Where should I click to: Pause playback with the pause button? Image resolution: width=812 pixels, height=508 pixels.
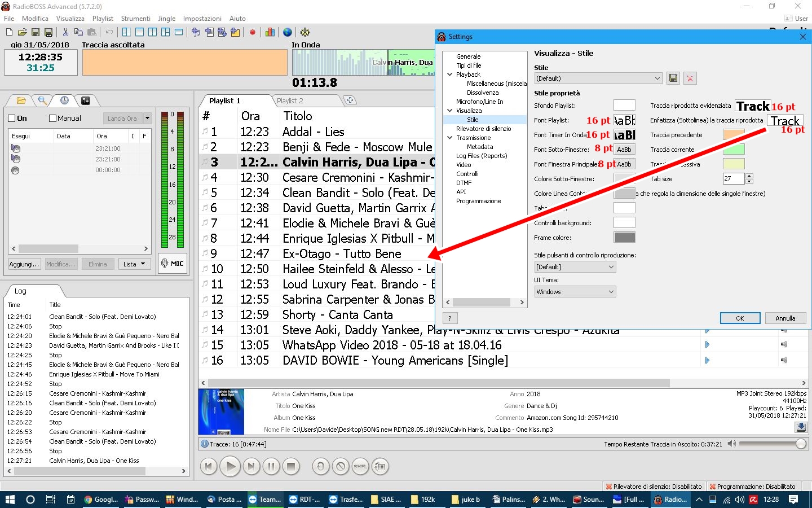click(x=271, y=466)
